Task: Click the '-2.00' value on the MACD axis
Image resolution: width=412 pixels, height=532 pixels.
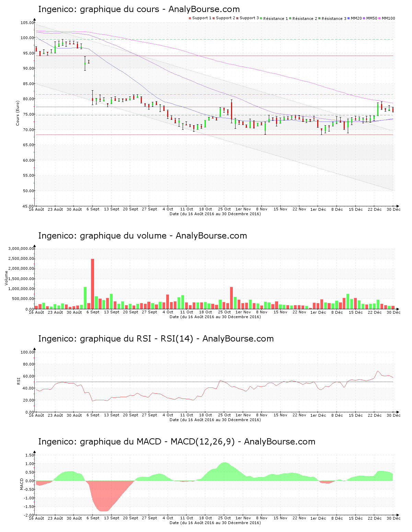Action: [29, 515]
